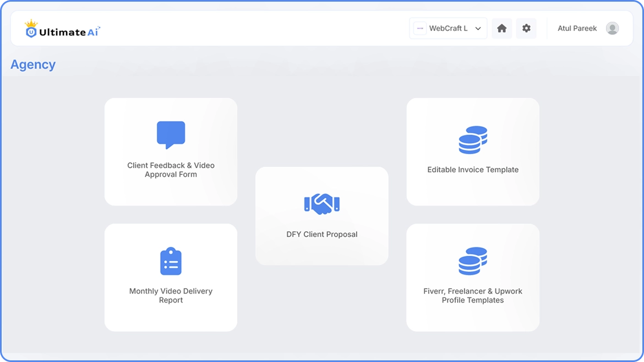Click the chat bubble icon for Client Feedback
Image resolution: width=644 pixels, height=362 pixels.
[171, 134]
